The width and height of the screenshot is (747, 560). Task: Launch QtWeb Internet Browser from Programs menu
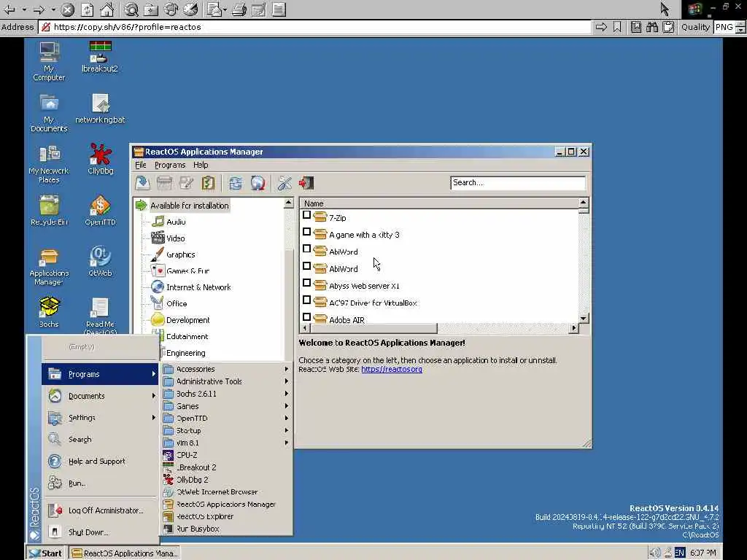tap(226, 492)
